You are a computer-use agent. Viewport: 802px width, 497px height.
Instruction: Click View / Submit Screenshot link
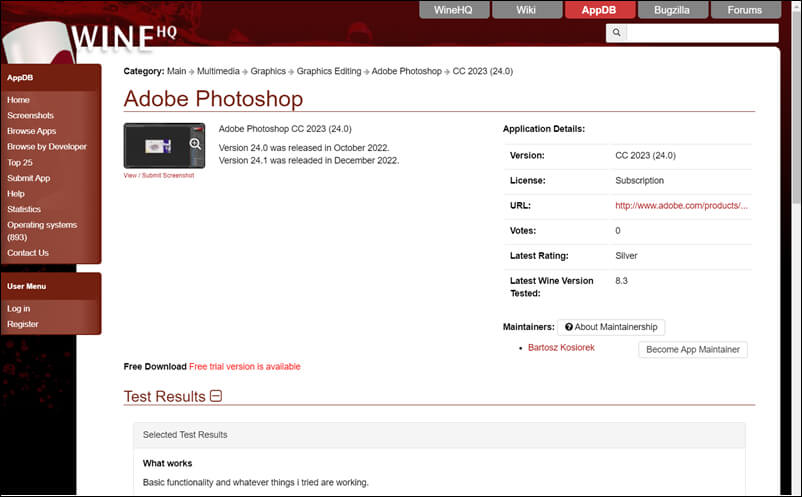click(x=159, y=175)
